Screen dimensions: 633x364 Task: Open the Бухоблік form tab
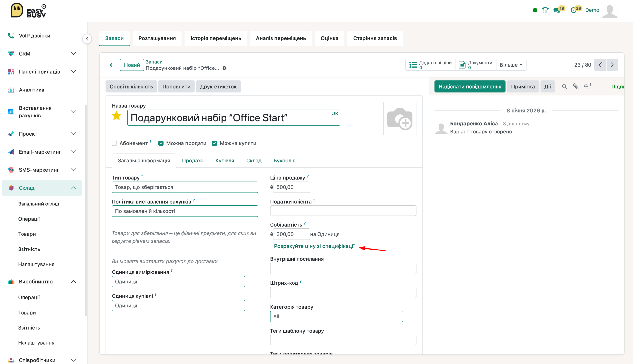pos(284,161)
